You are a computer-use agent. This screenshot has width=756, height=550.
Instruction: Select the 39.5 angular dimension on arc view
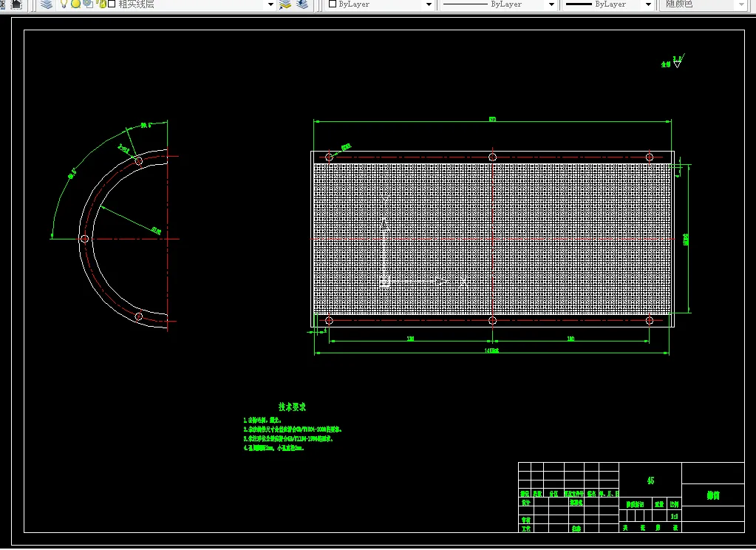coord(146,125)
